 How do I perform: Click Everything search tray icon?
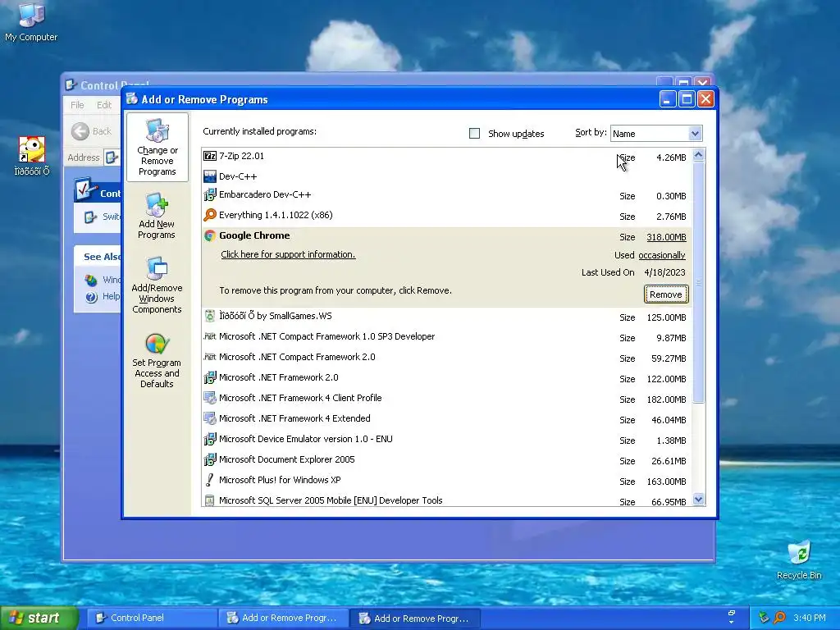(x=779, y=618)
